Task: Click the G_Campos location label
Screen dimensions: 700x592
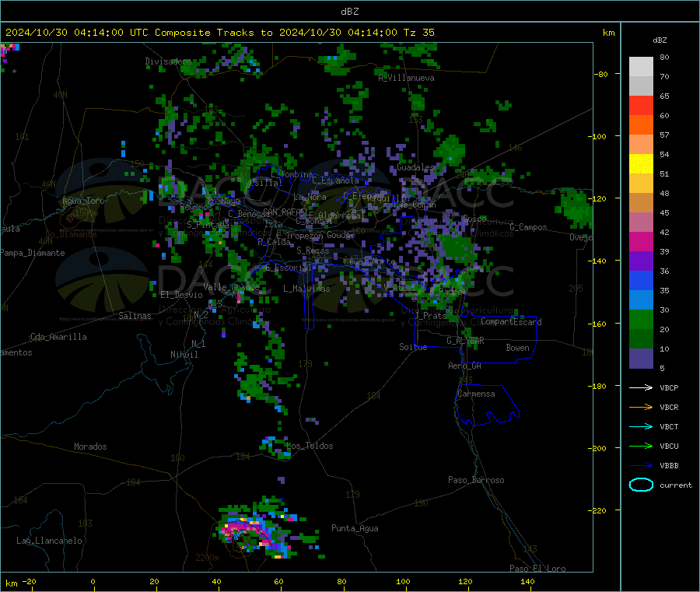Action: click(x=528, y=227)
